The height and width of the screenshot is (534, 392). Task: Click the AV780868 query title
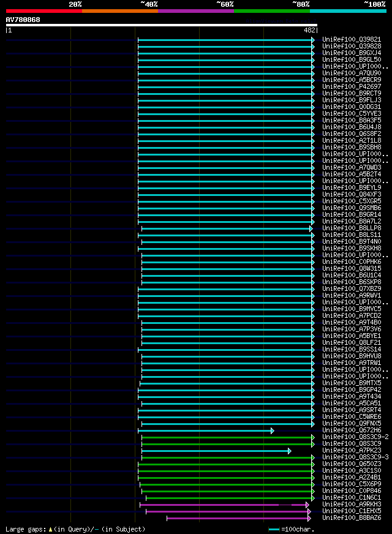pos(23,20)
